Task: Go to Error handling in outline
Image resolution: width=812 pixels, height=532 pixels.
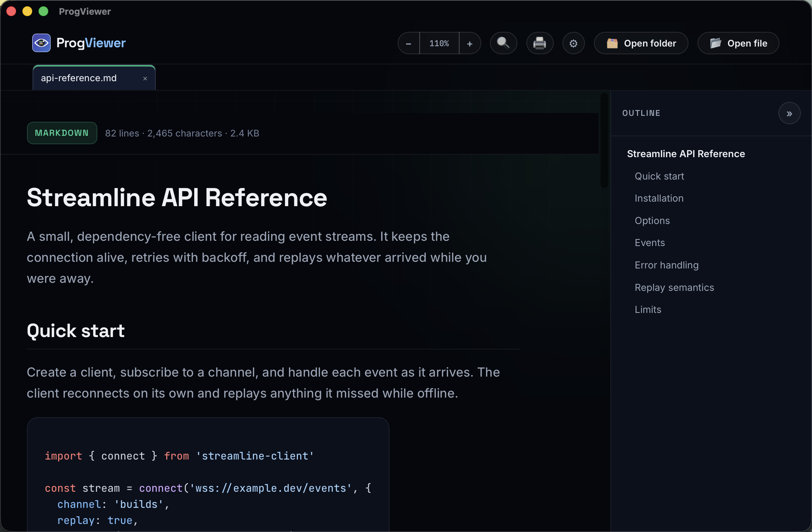Action: [x=666, y=265]
